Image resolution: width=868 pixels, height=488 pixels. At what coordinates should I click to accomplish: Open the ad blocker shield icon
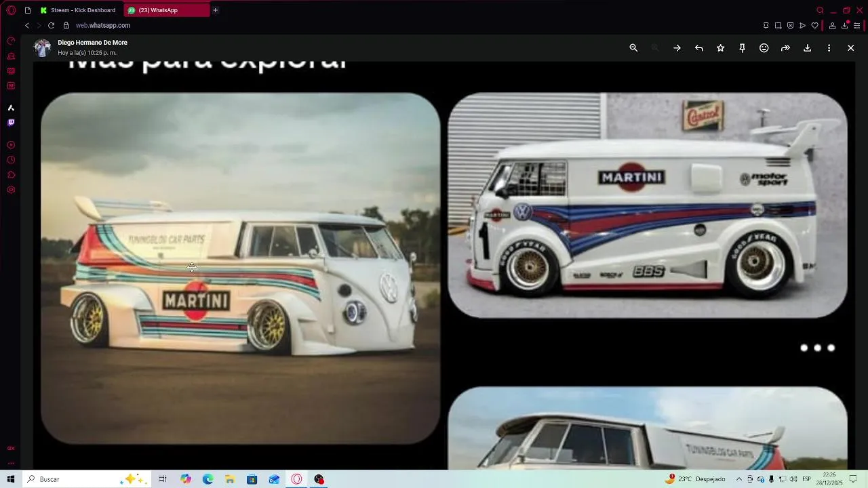(x=790, y=26)
